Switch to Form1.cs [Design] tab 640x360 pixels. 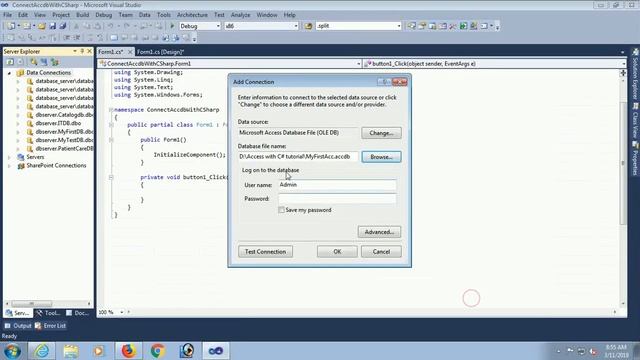160,52
